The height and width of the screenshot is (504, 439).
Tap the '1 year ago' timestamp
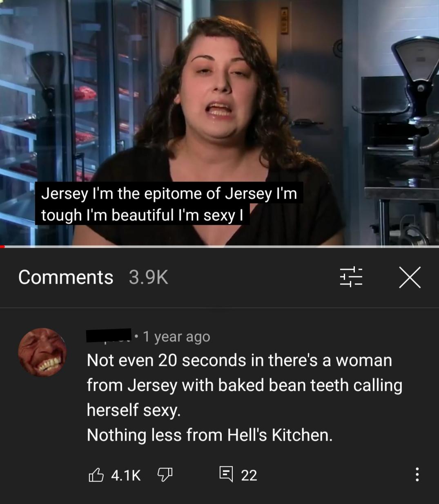point(176,336)
